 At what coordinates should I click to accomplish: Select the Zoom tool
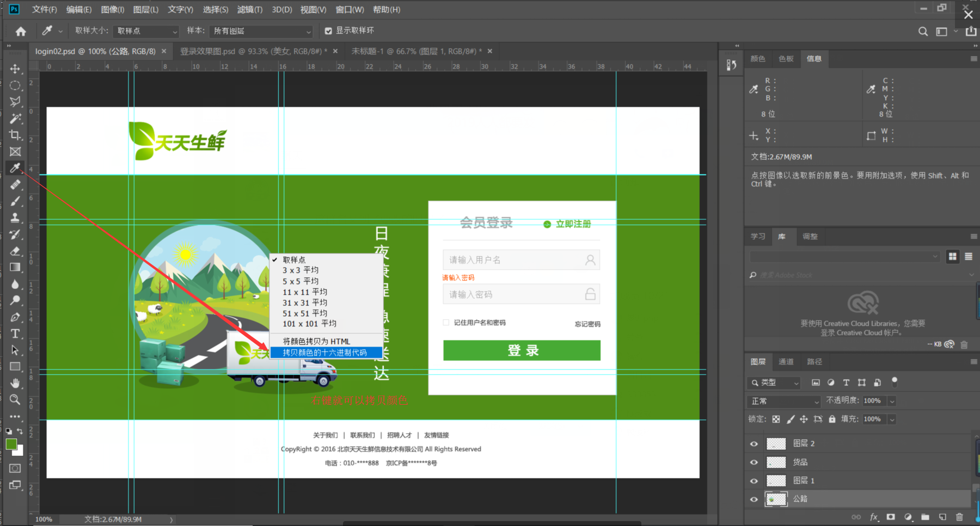(15, 400)
